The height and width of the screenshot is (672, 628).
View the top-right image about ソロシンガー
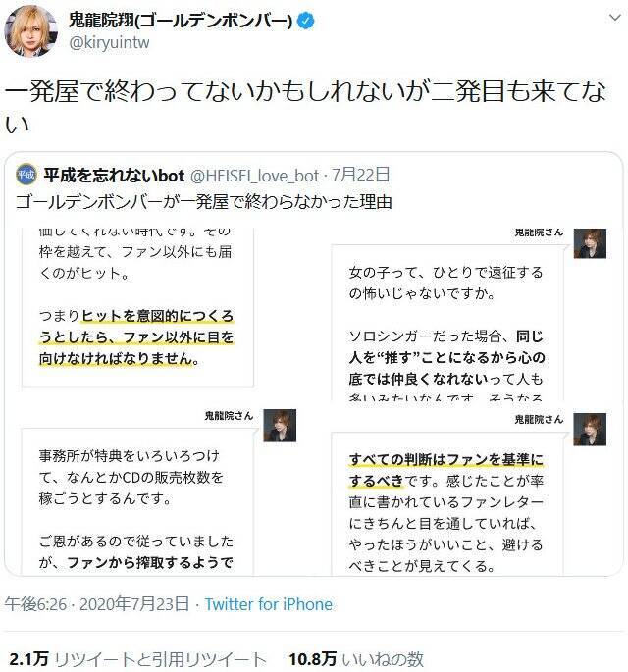tap(468, 314)
